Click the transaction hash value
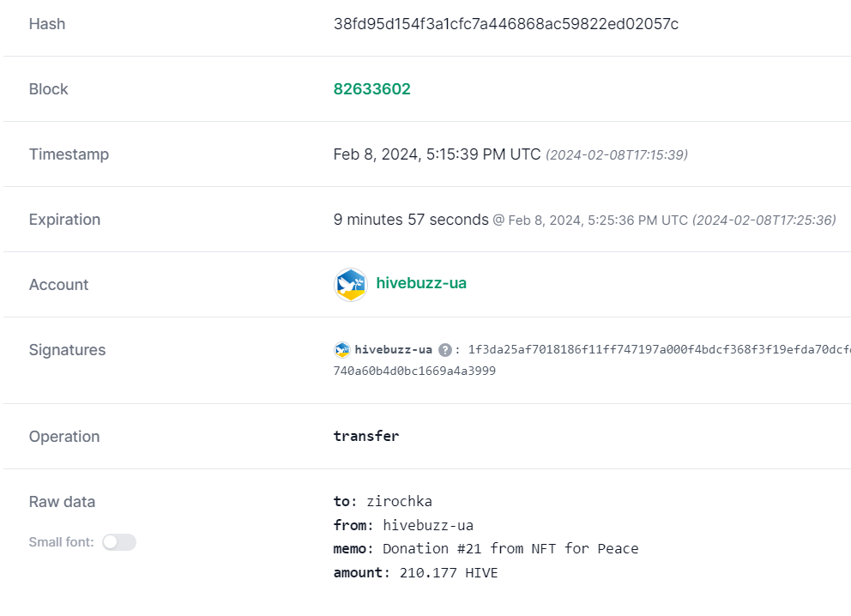The height and width of the screenshot is (616, 851). pos(506,24)
